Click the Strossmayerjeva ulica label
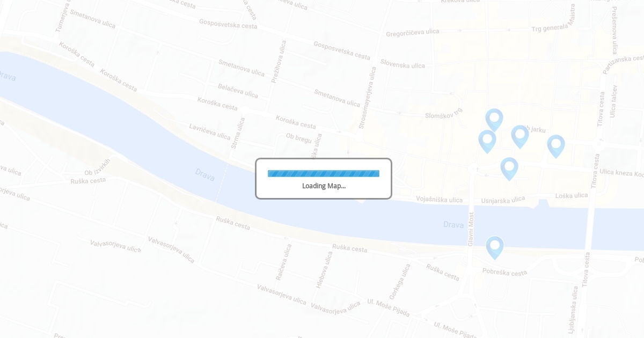Screen dimensions: 644x338 368,98
